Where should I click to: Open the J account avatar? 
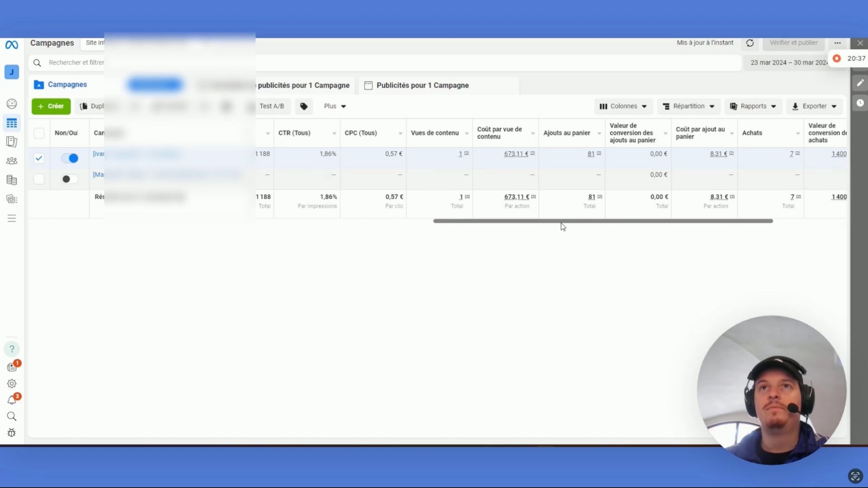point(12,72)
